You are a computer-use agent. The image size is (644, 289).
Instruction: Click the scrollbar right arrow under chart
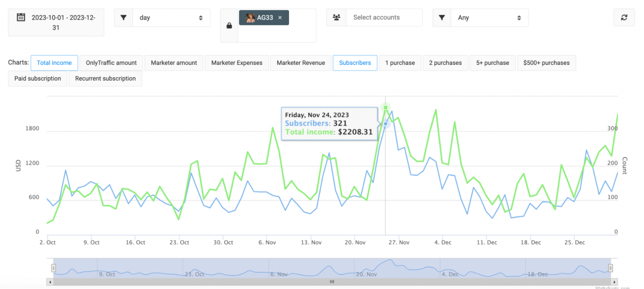click(x=614, y=282)
